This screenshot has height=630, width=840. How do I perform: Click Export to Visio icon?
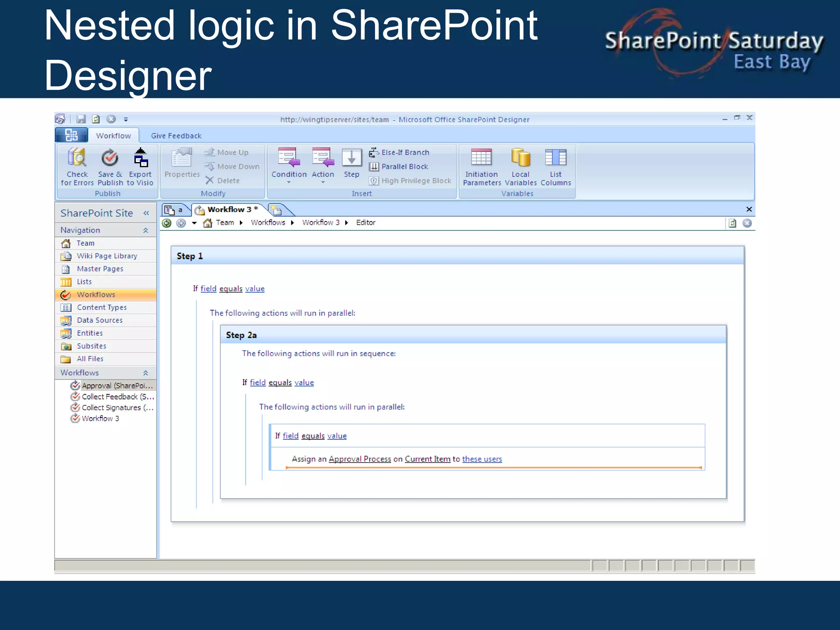[140, 159]
